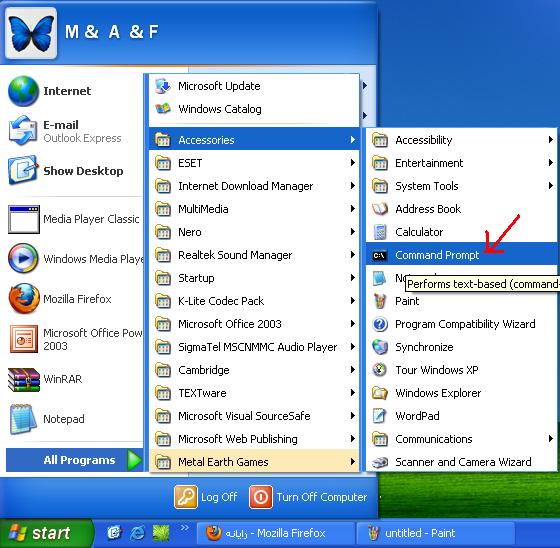Switch to Mozilla Firefox taskbar button
Image resolution: width=560 pixels, height=548 pixels.
276,533
